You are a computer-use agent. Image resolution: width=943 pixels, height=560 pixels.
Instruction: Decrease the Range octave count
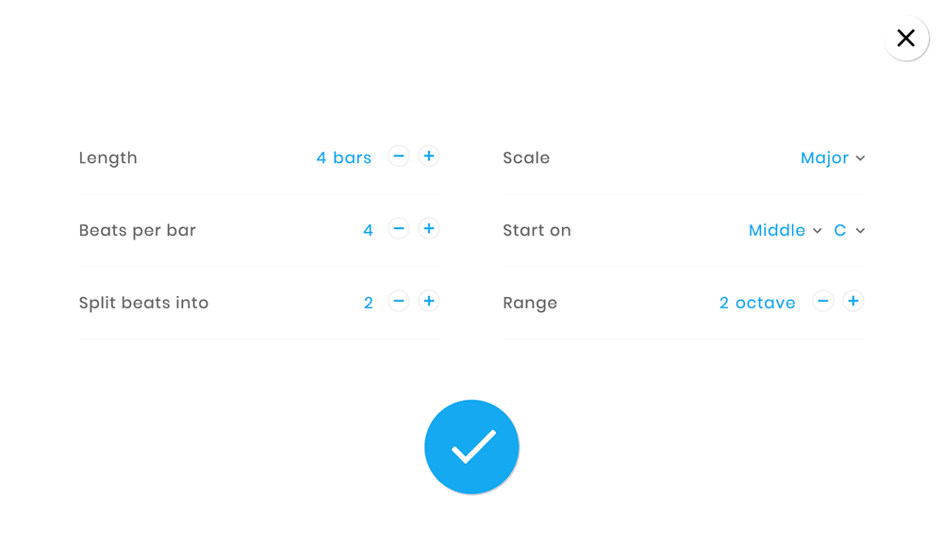tap(823, 302)
